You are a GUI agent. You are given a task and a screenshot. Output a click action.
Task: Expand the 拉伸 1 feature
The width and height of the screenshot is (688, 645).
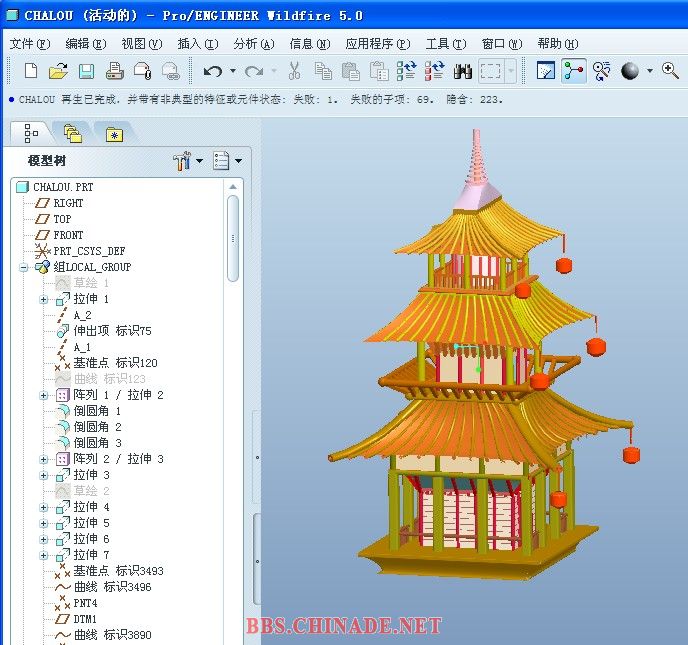[x=43, y=300]
